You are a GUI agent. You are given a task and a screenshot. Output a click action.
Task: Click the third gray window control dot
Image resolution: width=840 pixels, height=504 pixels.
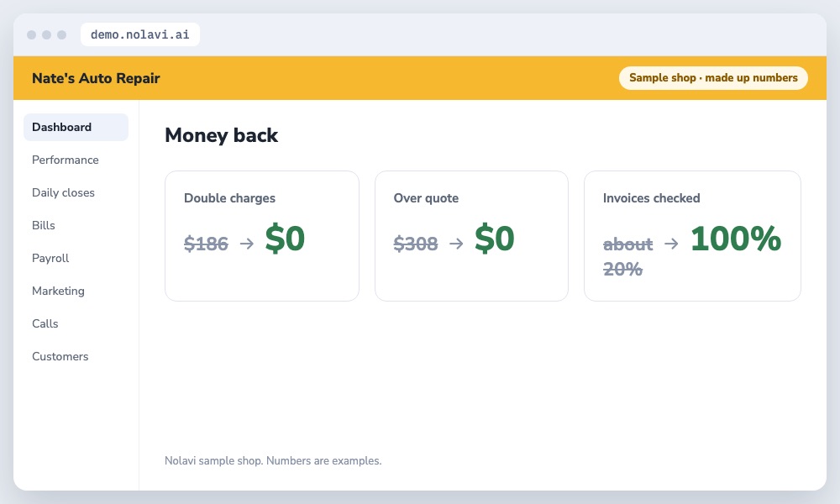pos(61,34)
